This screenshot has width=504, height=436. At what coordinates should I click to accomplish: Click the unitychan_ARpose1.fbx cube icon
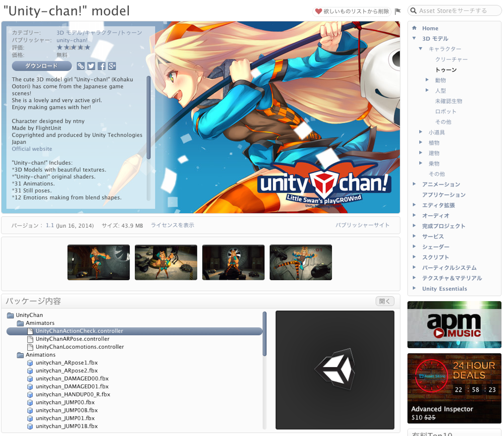point(30,363)
